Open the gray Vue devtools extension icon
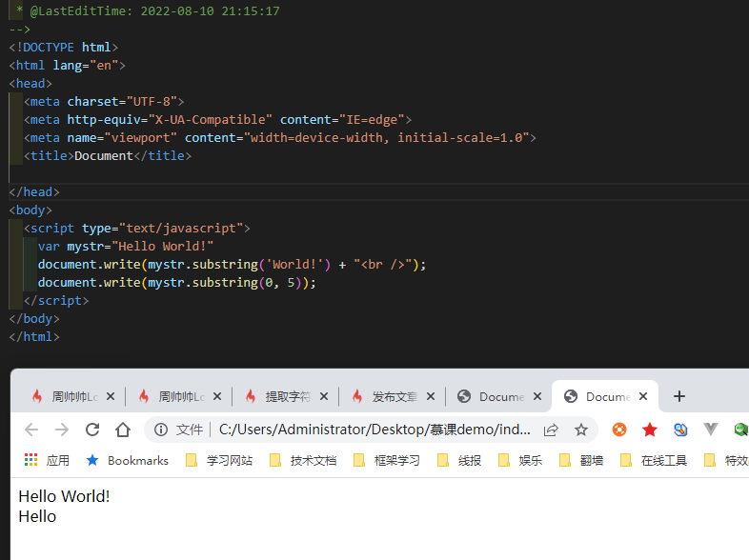Image resolution: width=749 pixels, height=560 pixels. coord(711,430)
